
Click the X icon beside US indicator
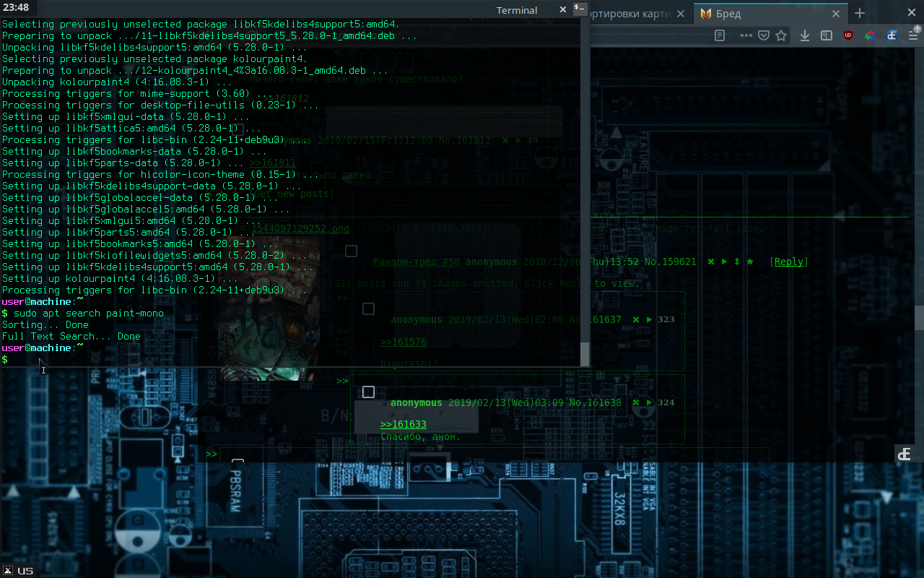8,571
